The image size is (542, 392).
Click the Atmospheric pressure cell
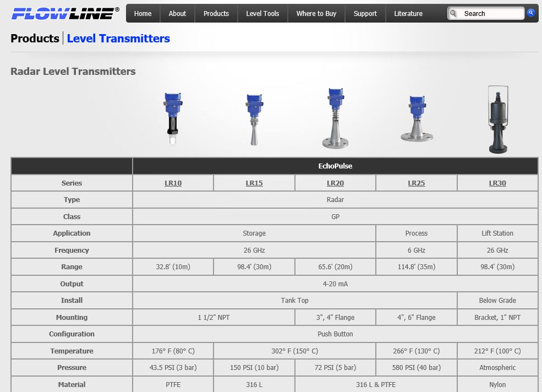[497, 367]
